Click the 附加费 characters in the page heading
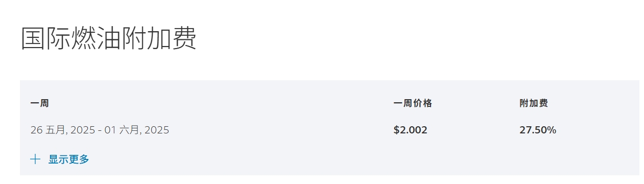 pos(159,38)
